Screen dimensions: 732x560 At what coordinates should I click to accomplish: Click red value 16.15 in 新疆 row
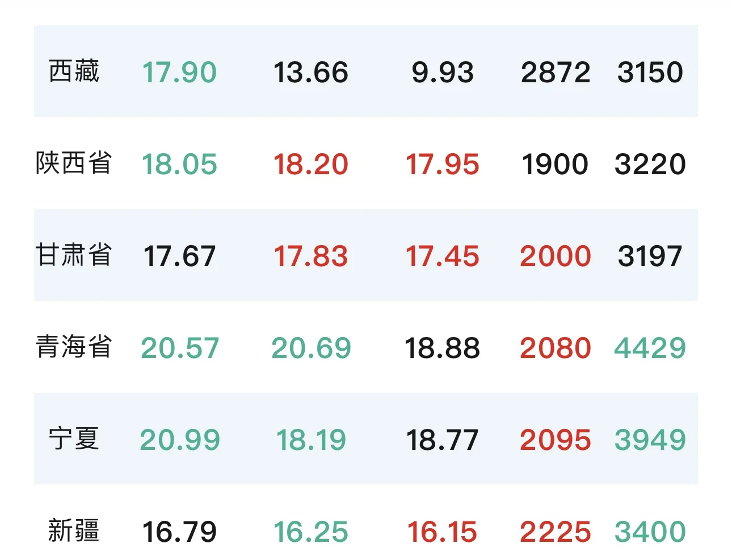coord(443,532)
